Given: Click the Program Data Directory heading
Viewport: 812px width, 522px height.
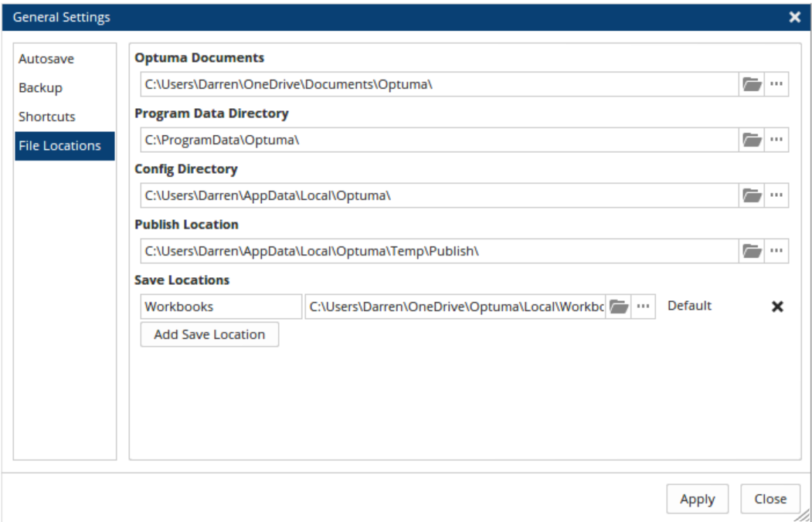Looking at the screenshot, I should click(x=211, y=114).
